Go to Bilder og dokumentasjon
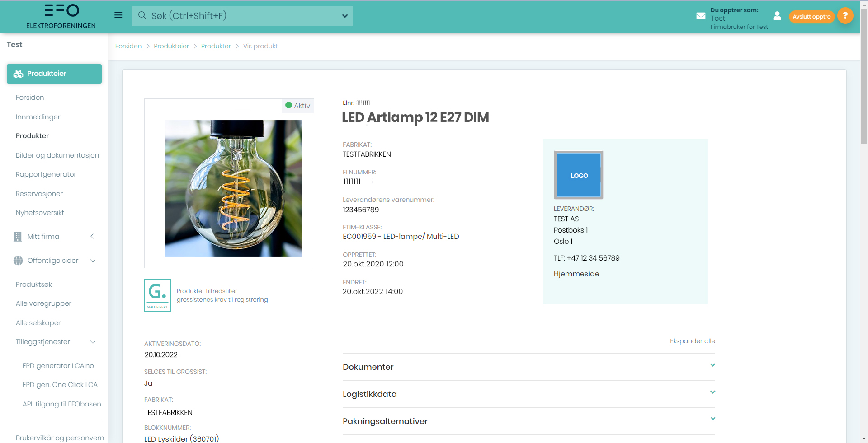The height and width of the screenshot is (443, 868). pyautogui.click(x=57, y=155)
